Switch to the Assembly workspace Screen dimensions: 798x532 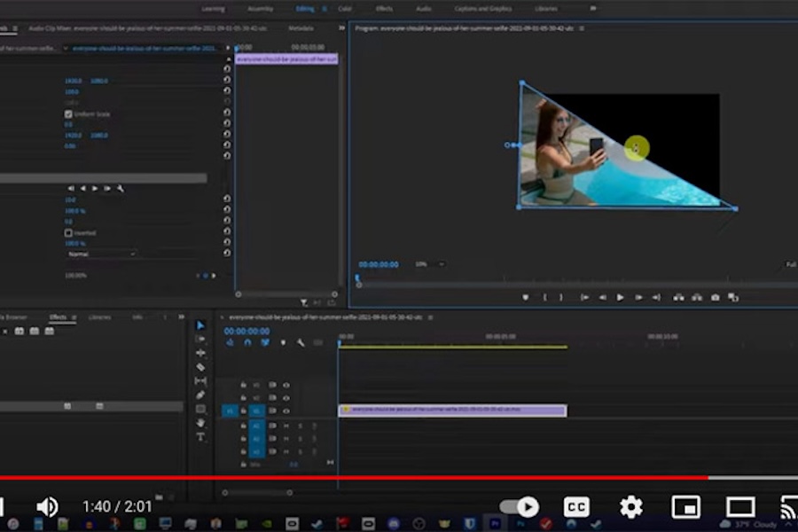(260, 9)
